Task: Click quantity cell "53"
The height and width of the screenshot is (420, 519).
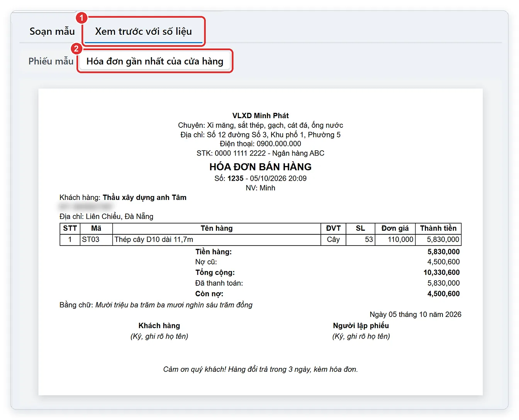Action: [360, 240]
